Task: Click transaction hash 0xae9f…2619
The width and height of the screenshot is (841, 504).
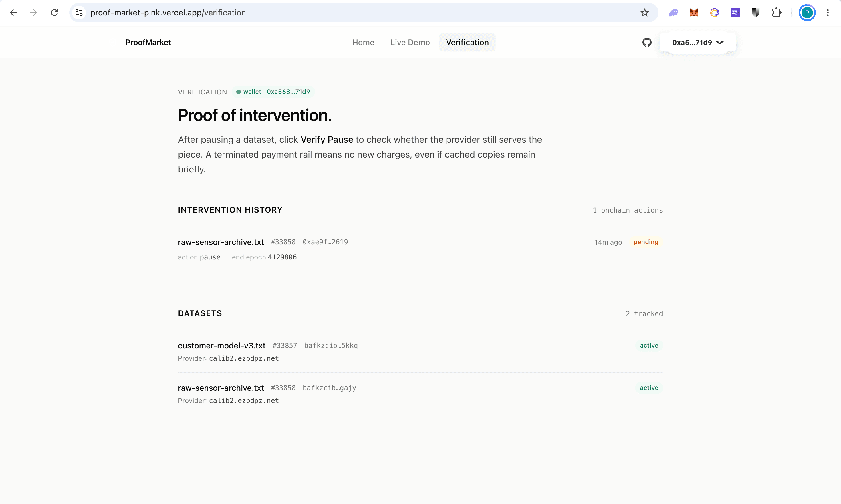Action: 326,242
